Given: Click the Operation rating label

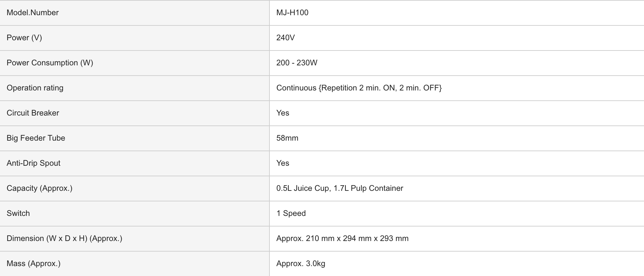Looking at the screenshot, I should coord(35,88).
